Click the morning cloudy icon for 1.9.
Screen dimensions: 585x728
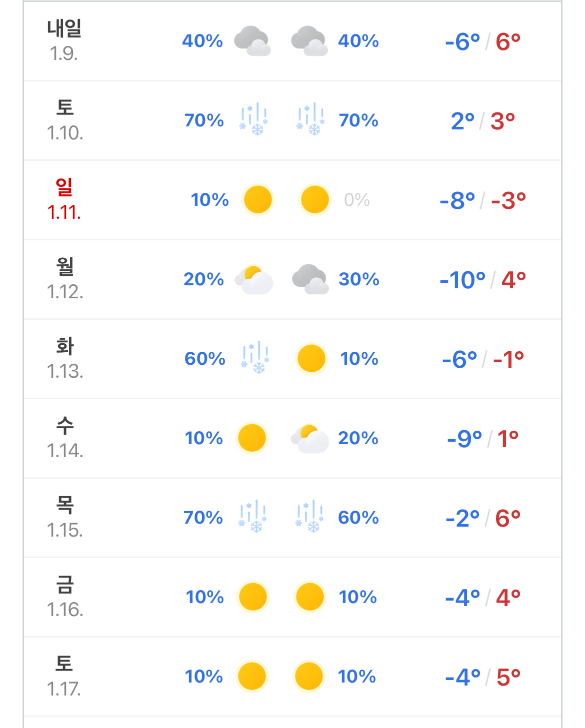(252, 41)
